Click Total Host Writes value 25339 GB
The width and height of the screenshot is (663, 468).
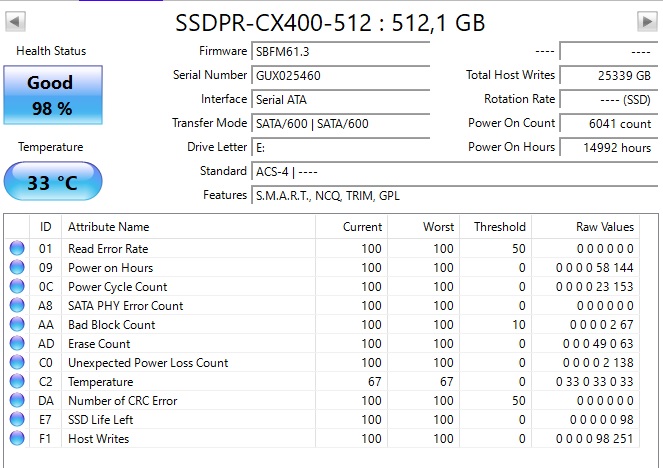coord(609,76)
